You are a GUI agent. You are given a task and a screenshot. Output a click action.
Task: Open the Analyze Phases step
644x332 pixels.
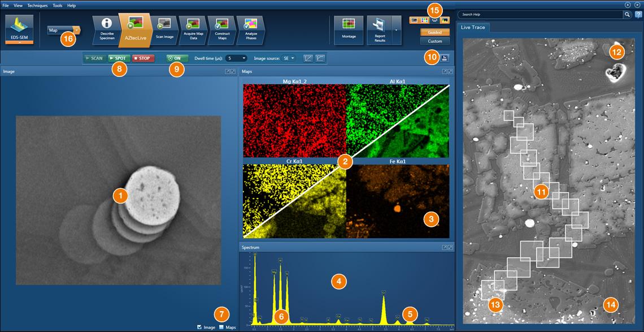(x=250, y=29)
